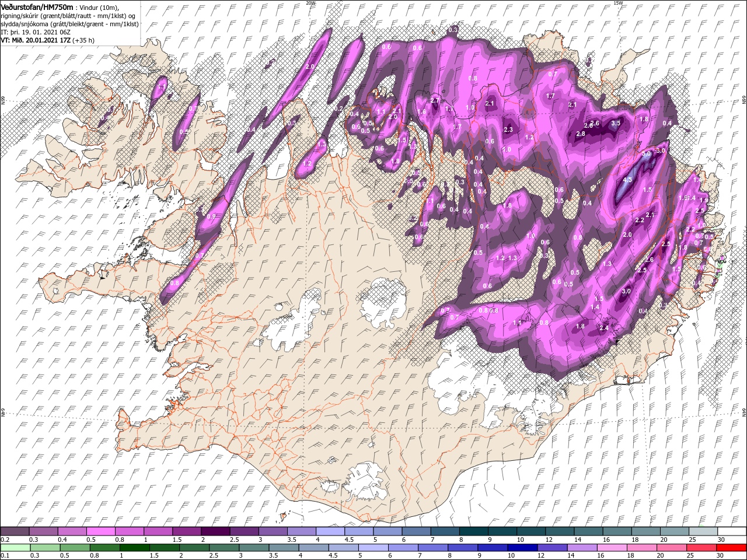Screen dimensions: 747x560
Task: Click the deep blue 10 rain legend swatch
Action: click(522, 548)
